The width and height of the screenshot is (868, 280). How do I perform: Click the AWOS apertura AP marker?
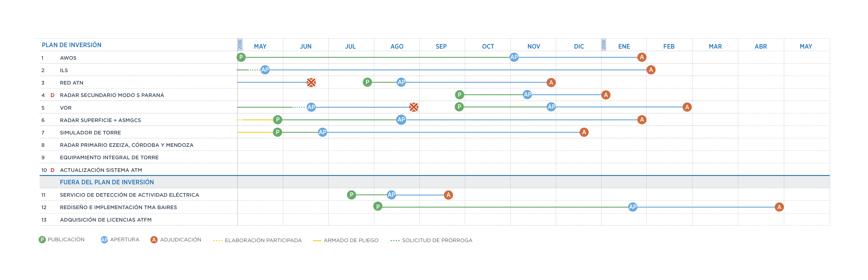click(x=514, y=57)
